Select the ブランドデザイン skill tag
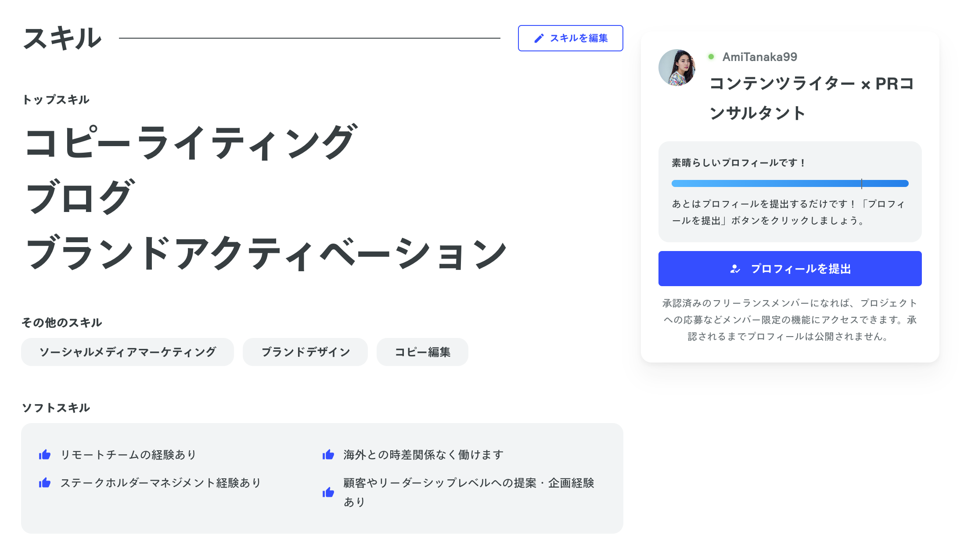Image resolution: width=964 pixels, height=560 pixels. (305, 352)
